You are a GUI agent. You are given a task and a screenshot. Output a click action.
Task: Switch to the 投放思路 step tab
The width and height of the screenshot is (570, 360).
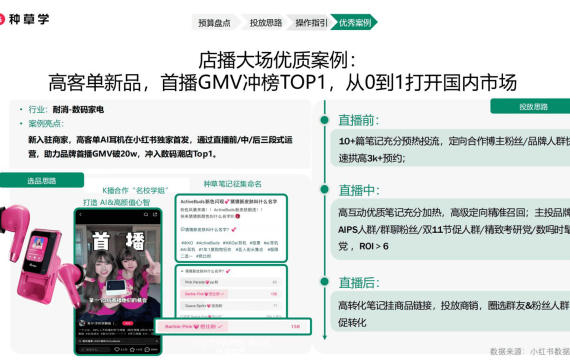(x=266, y=23)
